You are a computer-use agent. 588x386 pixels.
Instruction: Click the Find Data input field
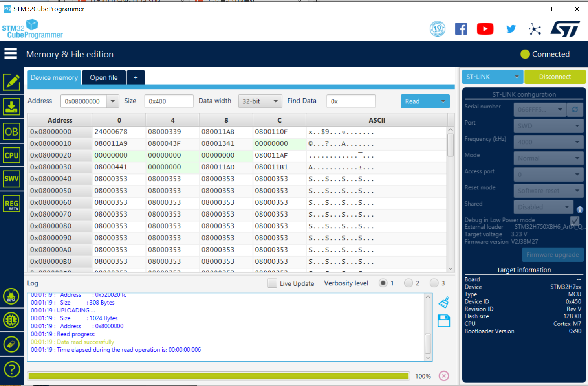tap(351, 101)
